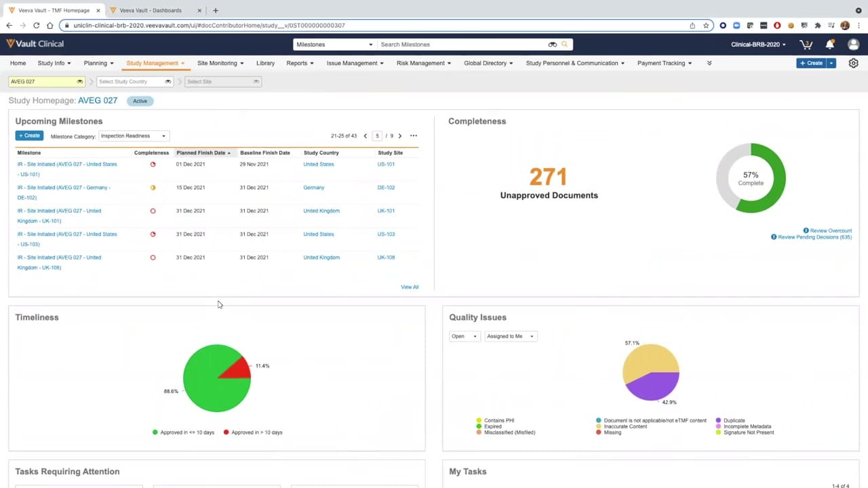Open the Risk Management tab
The image size is (868, 488).
coord(424,63)
